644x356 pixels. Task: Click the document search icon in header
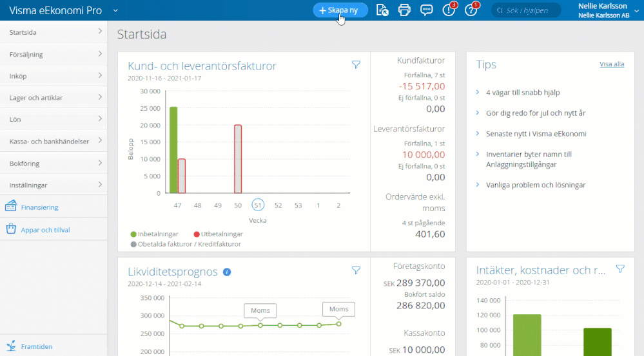382,10
